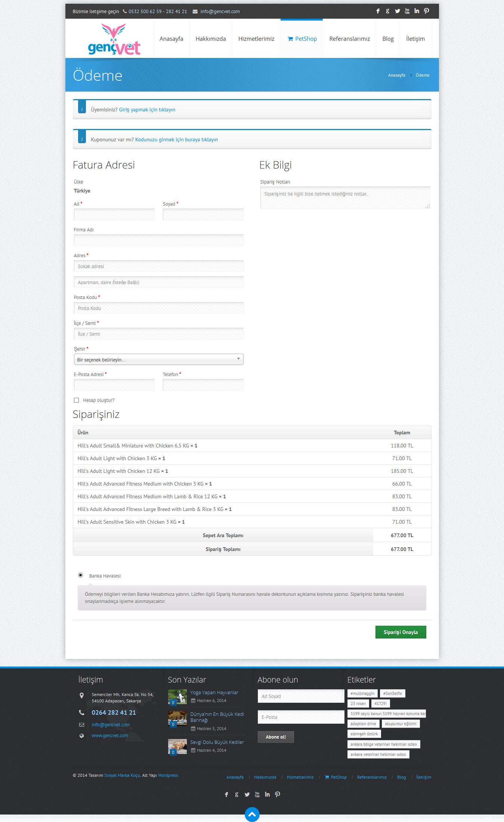Open Pinterest icon in top header bar
Image resolution: width=504 pixels, height=822 pixels.
426,11
